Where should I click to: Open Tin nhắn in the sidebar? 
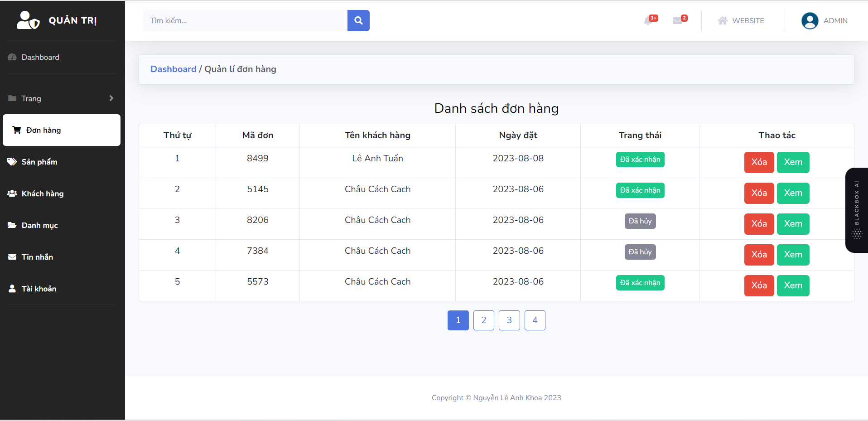[x=63, y=257]
